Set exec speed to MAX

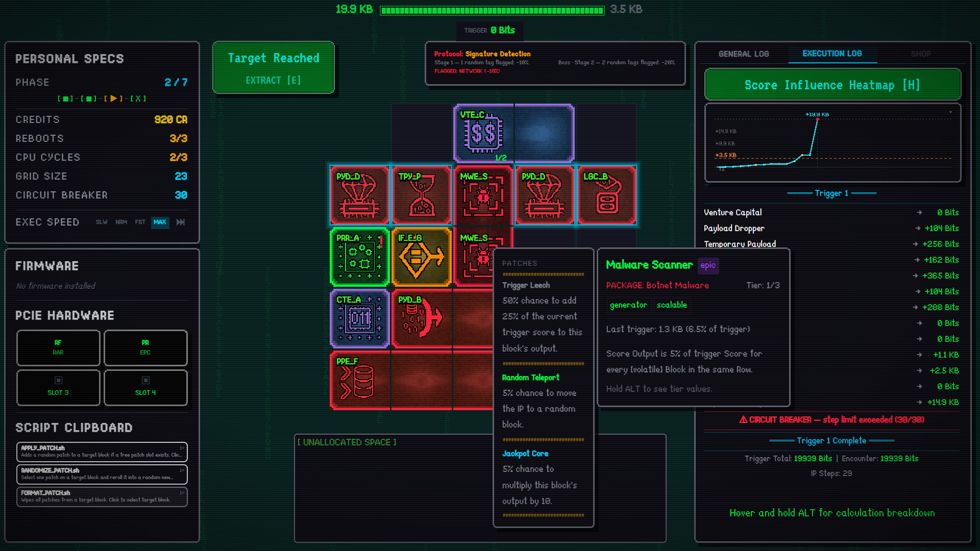(160, 222)
